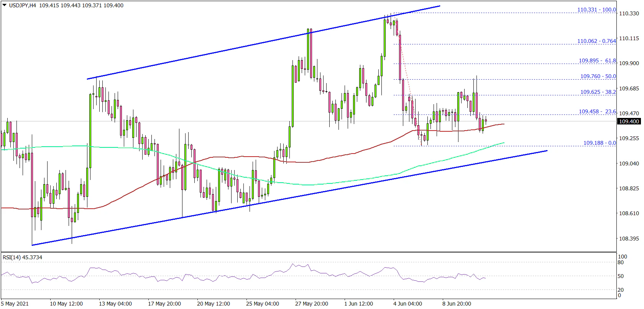This screenshot has height=309, width=644.
Task: Click the 109.895 - 61.8 Fibonacci label
Action: pyautogui.click(x=597, y=60)
